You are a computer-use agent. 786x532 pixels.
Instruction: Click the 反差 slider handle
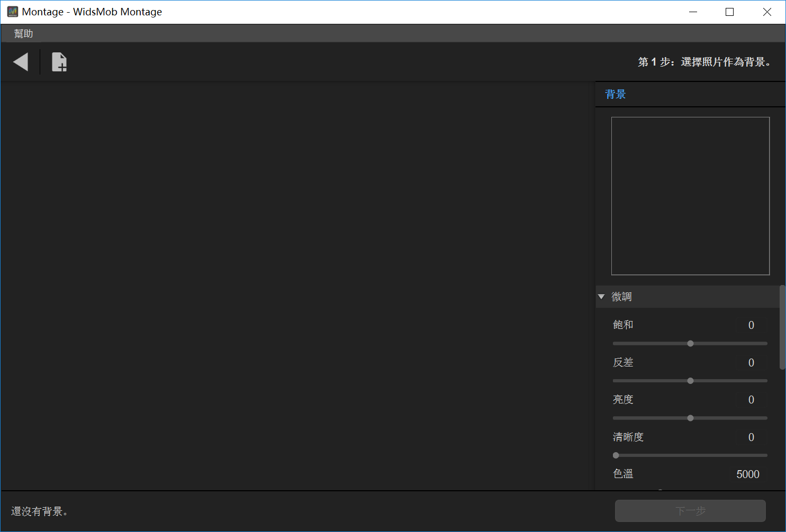pyautogui.click(x=690, y=381)
